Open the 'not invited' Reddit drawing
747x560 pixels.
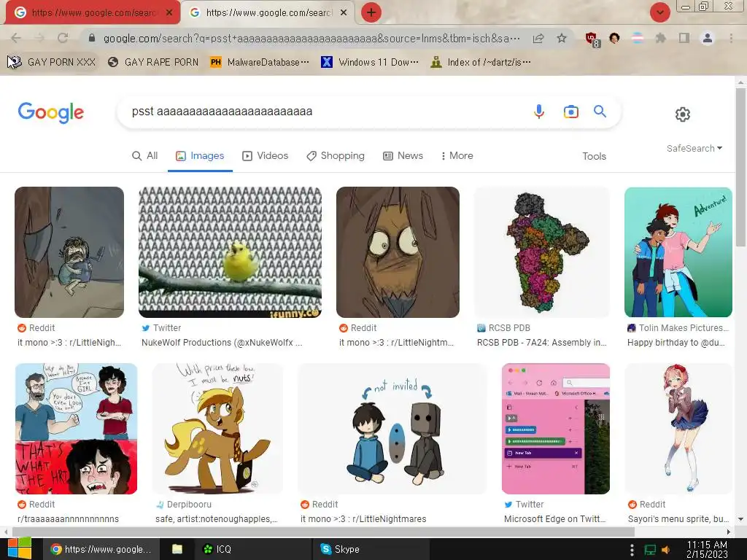(x=392, y=429)
